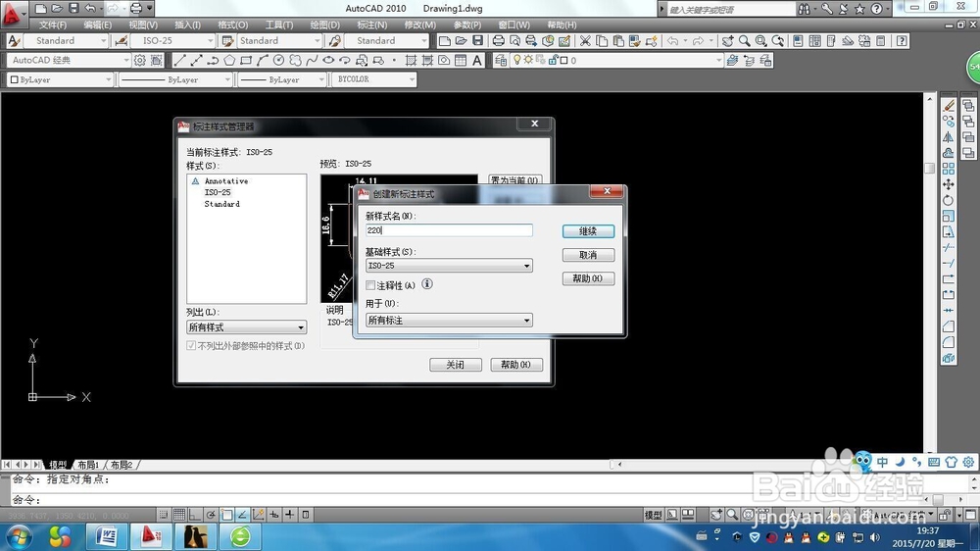Switch to the 布局1 tab
Image resolution: width=980 pixels, height=551 pixels.
coord(88,465)
